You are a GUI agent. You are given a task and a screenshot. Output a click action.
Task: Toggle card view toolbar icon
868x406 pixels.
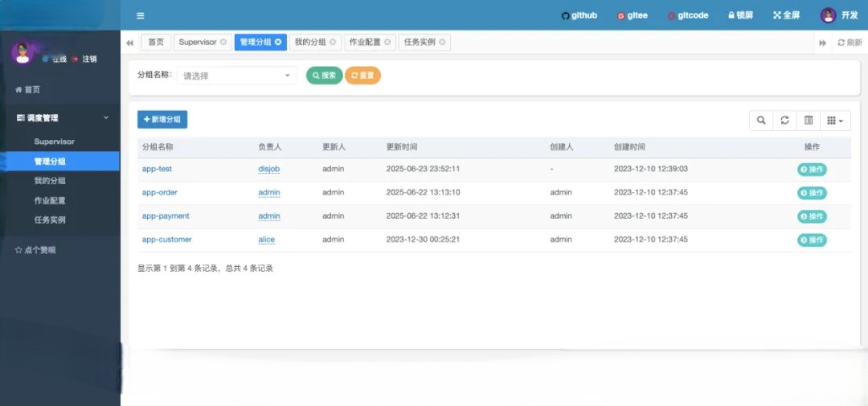809,121
